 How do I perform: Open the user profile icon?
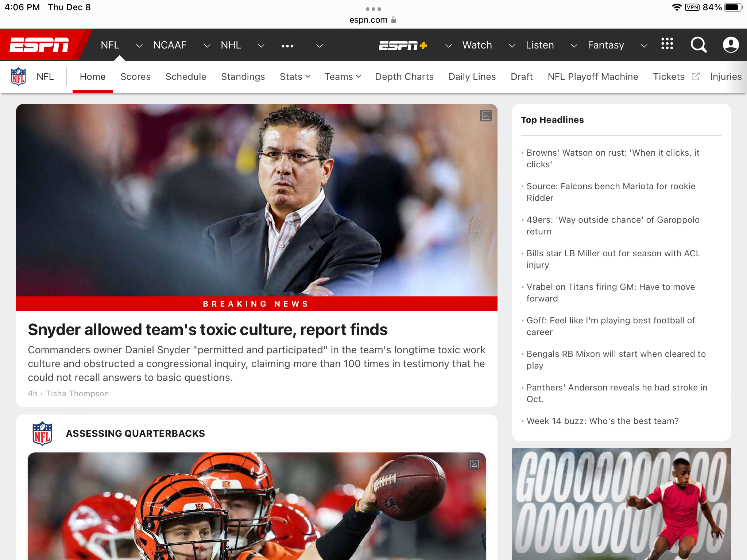pos(731,45)
